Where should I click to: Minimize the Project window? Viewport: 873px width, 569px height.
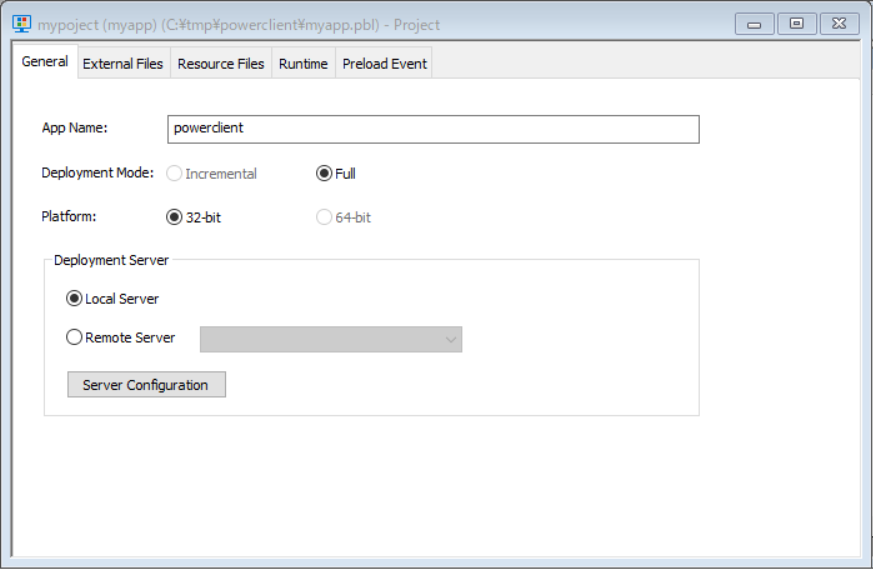[754, 24]
